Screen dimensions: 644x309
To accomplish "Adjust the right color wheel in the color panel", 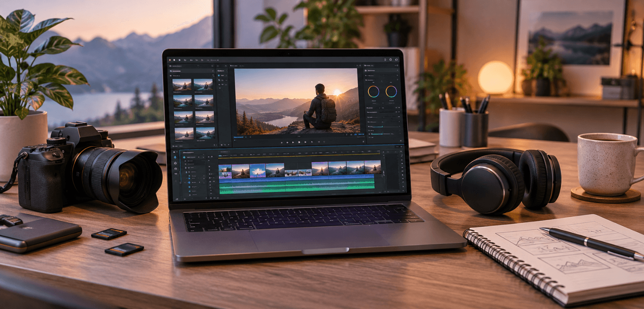I will click(x=391, y=92).
